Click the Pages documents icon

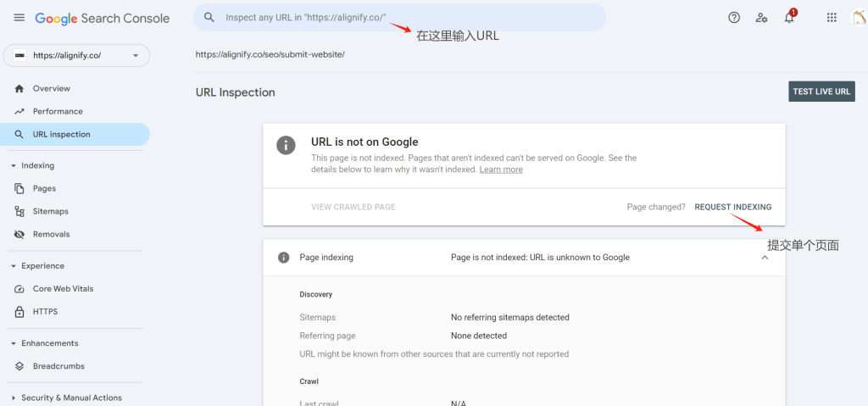pyautogui.click(x=19, y=189)
